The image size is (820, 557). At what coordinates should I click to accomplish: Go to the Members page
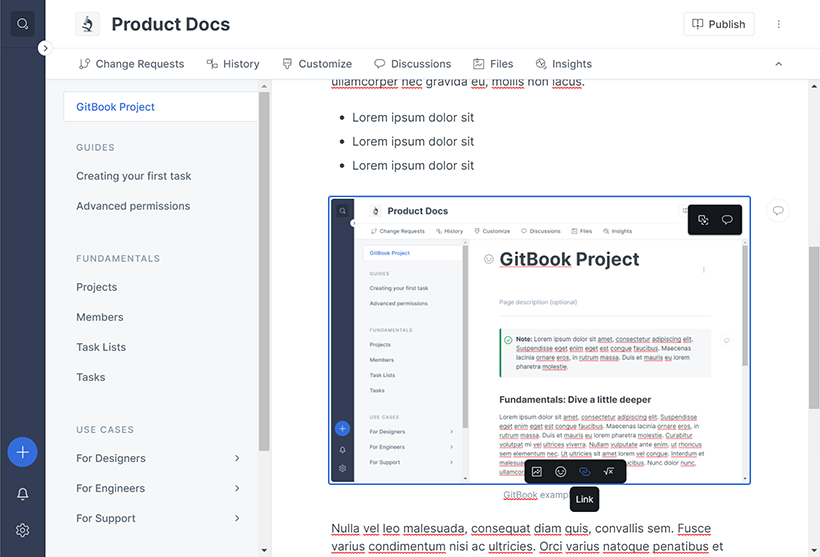[x=100, y=317]
